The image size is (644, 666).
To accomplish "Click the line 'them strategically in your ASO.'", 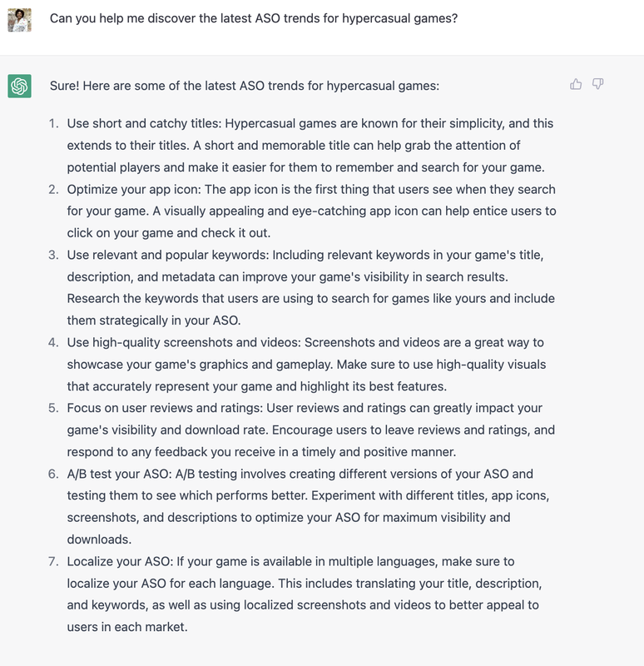I will click(154, 321).
